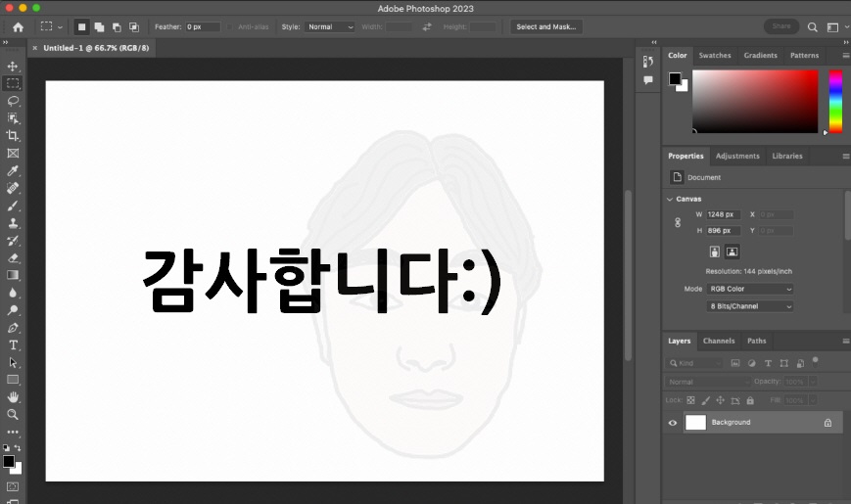The width and height of the screenshot is (851, 504).
Task: Click the Select and Mask button
Action: pos(546,26)
